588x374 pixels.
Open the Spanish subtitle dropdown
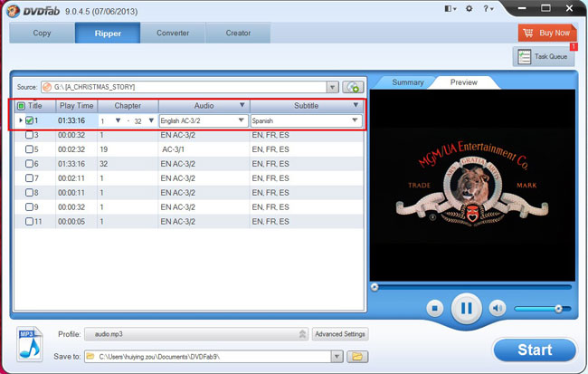[355, 120]
